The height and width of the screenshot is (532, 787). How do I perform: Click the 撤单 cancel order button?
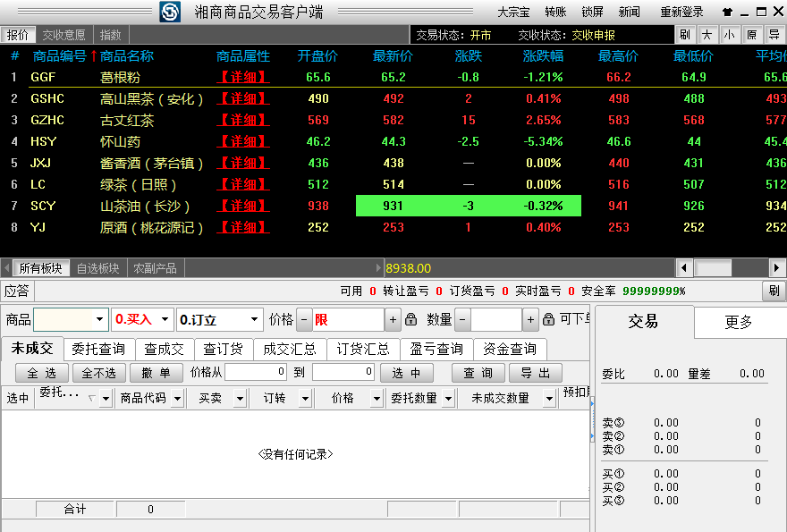coord(157,372)
